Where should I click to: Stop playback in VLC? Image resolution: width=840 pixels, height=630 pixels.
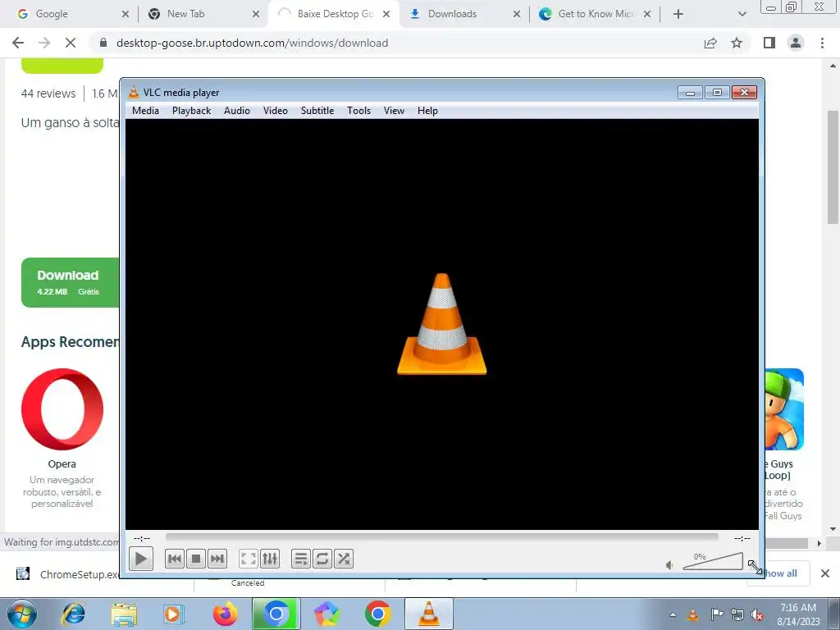pos(196,559)
